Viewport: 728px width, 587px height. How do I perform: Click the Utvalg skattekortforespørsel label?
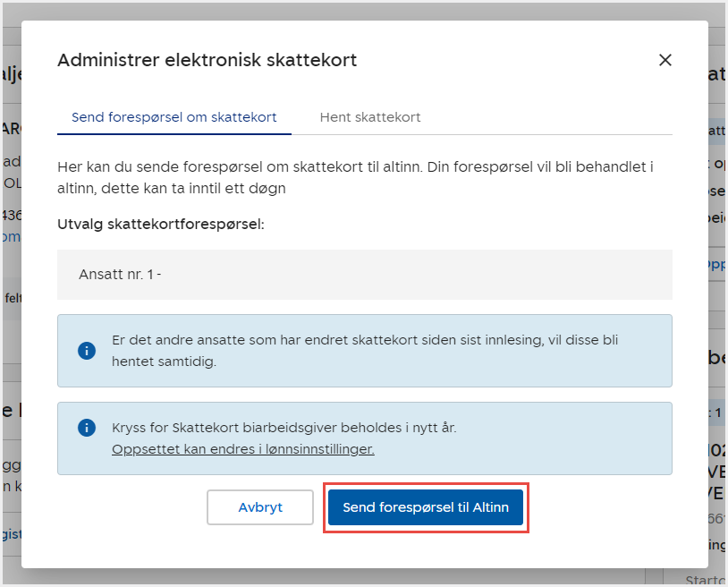click(160, 225)
